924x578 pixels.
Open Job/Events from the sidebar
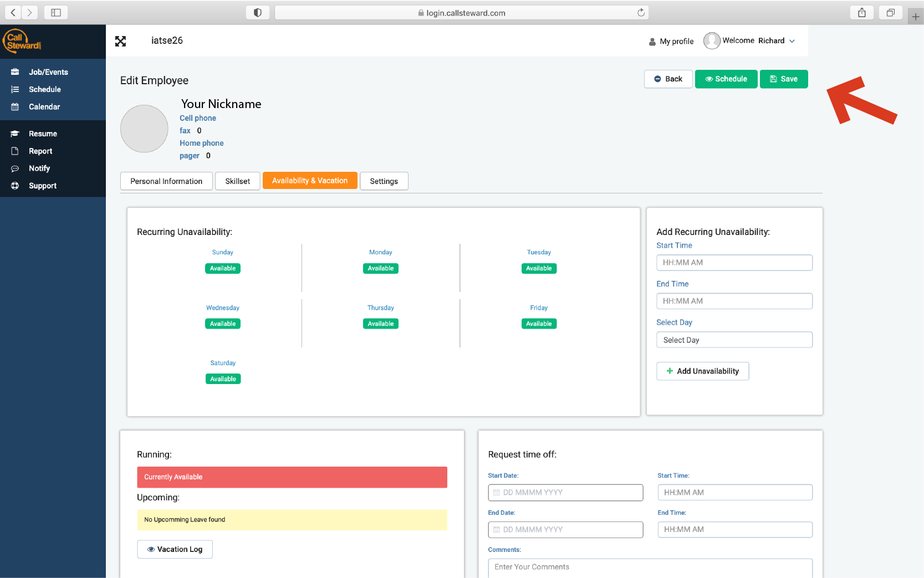tap(48, 72)
